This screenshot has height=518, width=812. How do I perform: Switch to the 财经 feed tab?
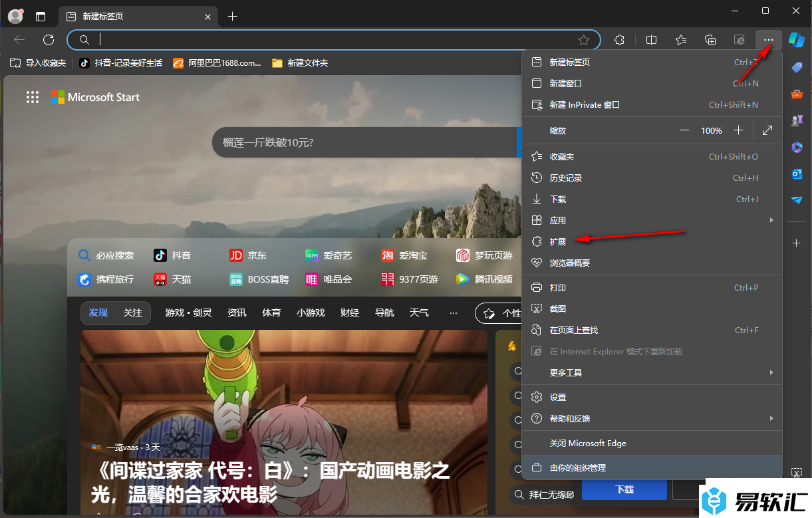(350, 313)
